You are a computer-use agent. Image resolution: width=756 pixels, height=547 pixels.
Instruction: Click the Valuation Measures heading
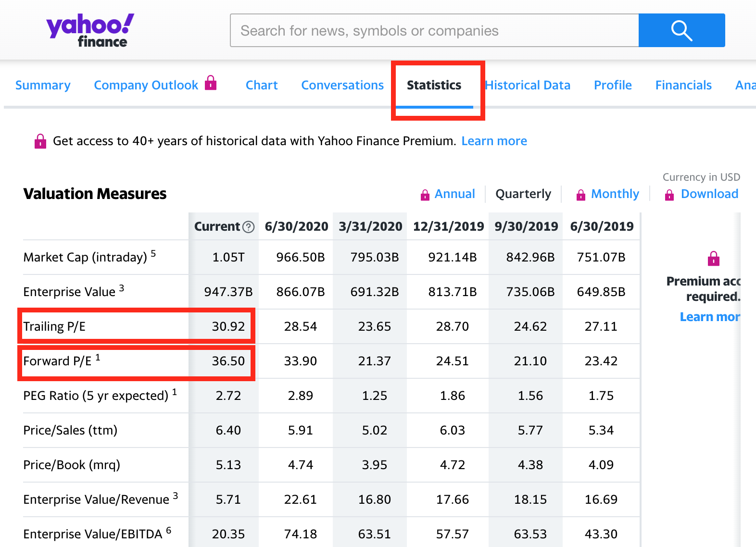click(95, 194)
